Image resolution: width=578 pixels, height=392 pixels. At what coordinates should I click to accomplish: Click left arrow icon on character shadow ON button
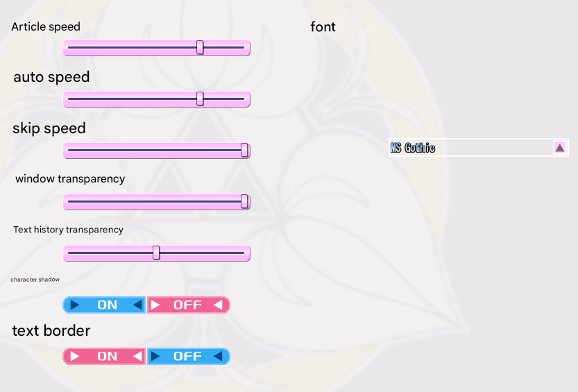tap(137, 305)
